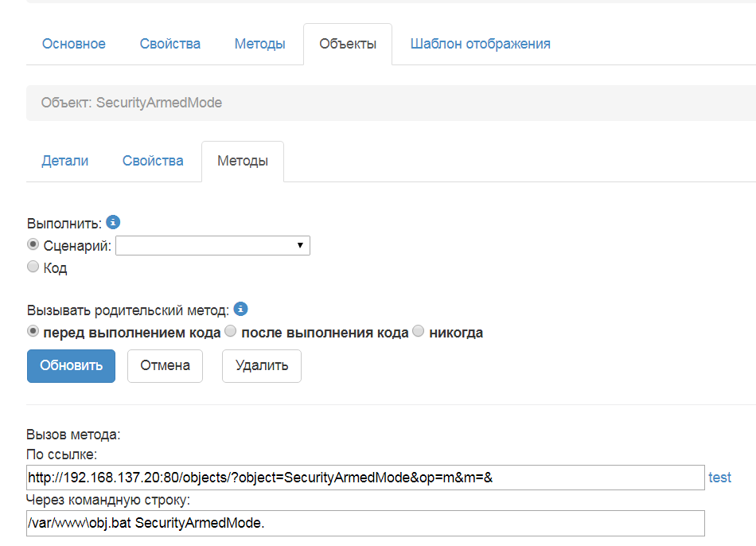Click info icon next to Выполнить

pos(113,222)
